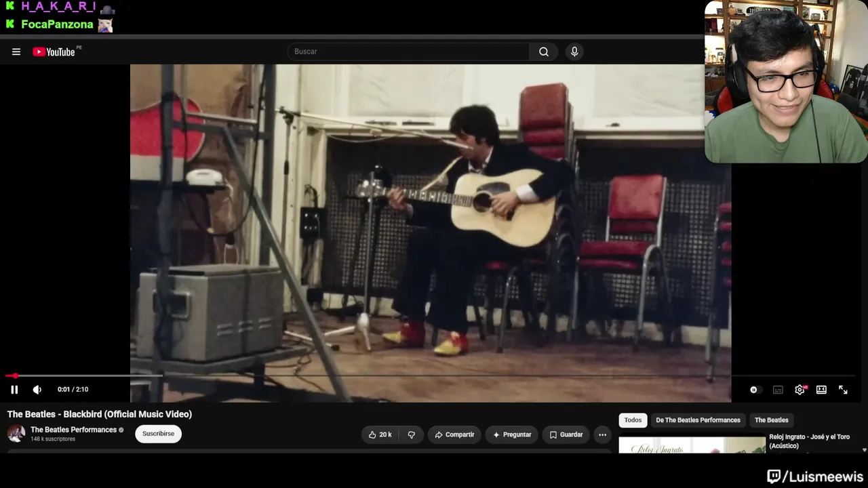Open the three-dot more actions menu
This screenshot has height=488, width=868.
point(602,434)
